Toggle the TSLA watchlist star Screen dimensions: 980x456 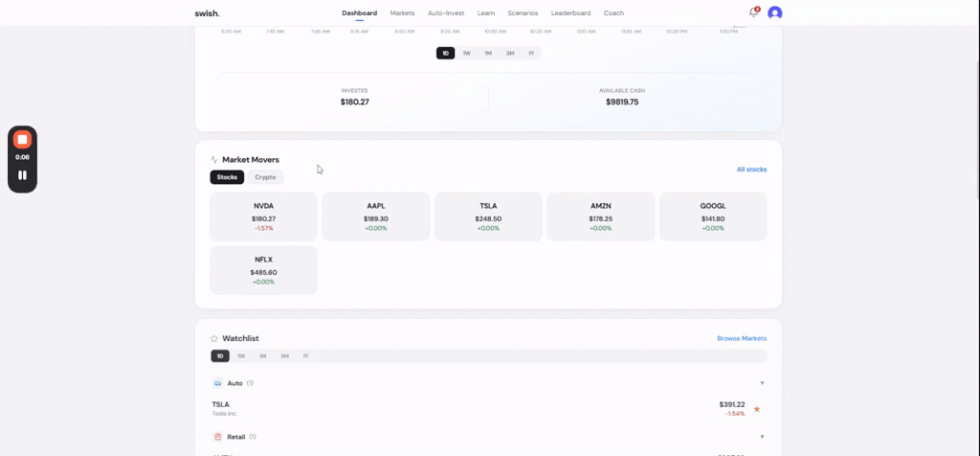(x=757, y=409)
